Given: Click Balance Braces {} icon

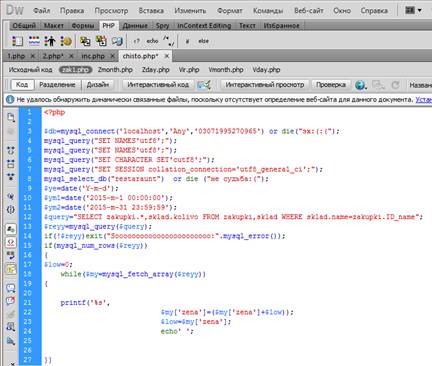Looking at the screenshot, I should [x=11, y=210].
